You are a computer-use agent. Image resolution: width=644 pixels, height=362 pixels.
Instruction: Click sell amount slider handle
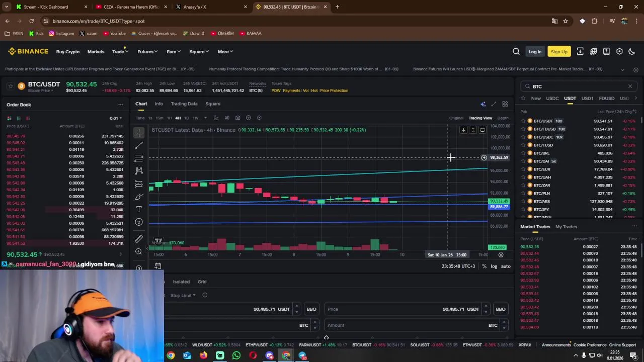(x=326, y=338)
